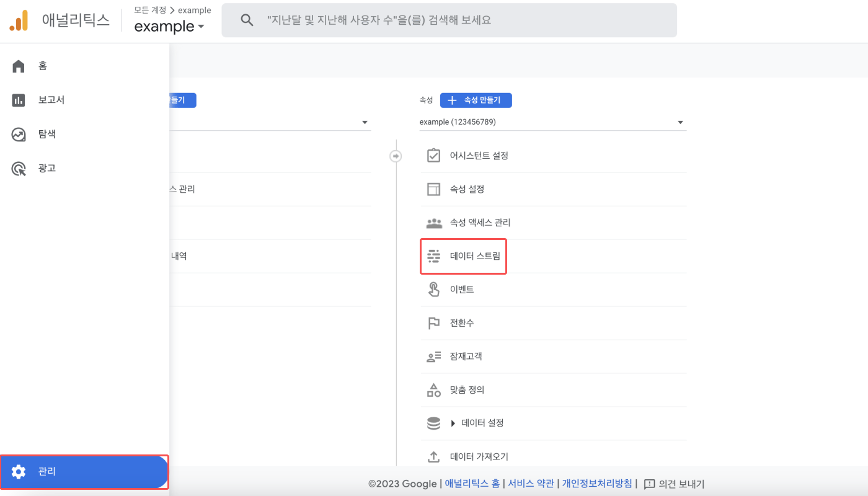Click the advertising cursor icon
This screenshot has height=496, width=868.
coord(19,169)
